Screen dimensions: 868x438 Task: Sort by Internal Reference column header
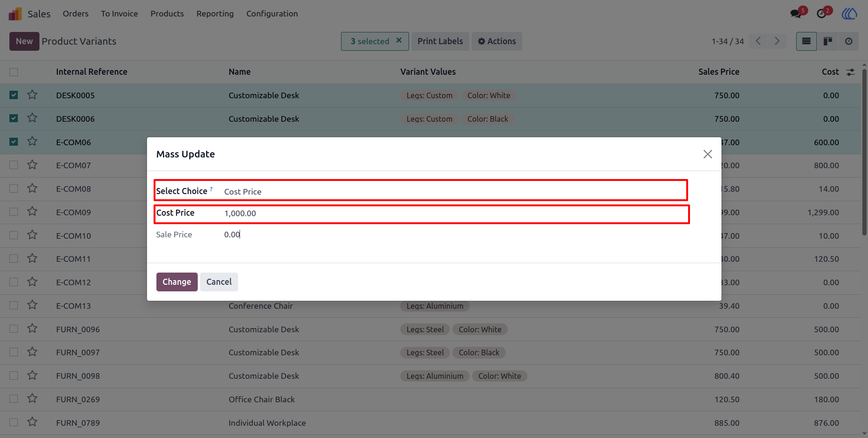pos(92,72)
